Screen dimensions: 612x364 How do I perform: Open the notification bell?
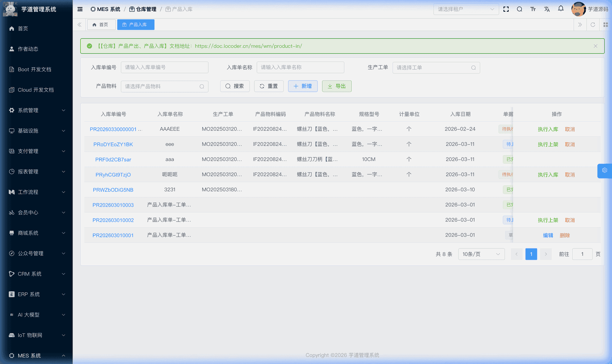tap(561, 9)
